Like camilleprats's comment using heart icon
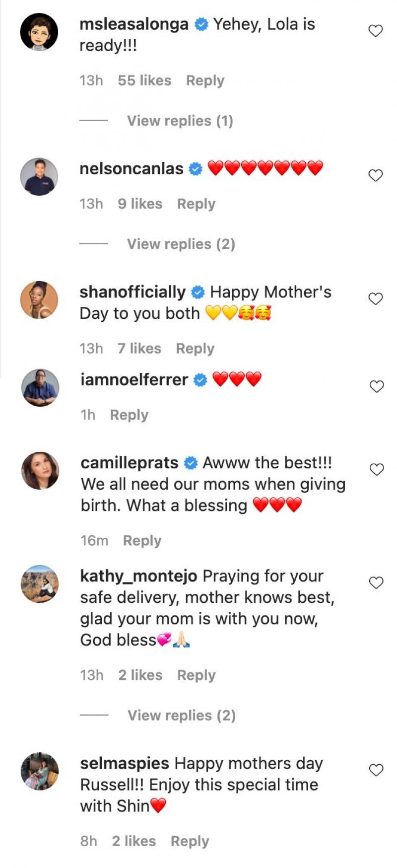This screenshot has width=397, height=868. point(377,469)
